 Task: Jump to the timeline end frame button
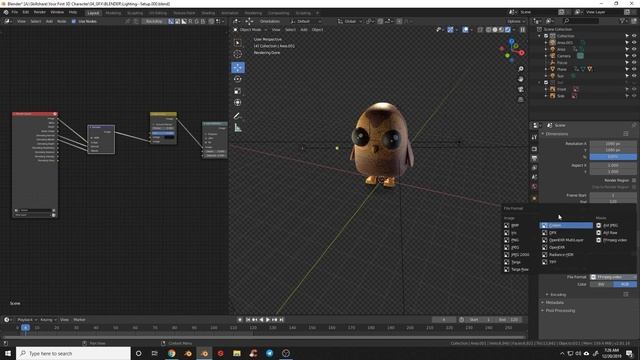tap(282, 320)
